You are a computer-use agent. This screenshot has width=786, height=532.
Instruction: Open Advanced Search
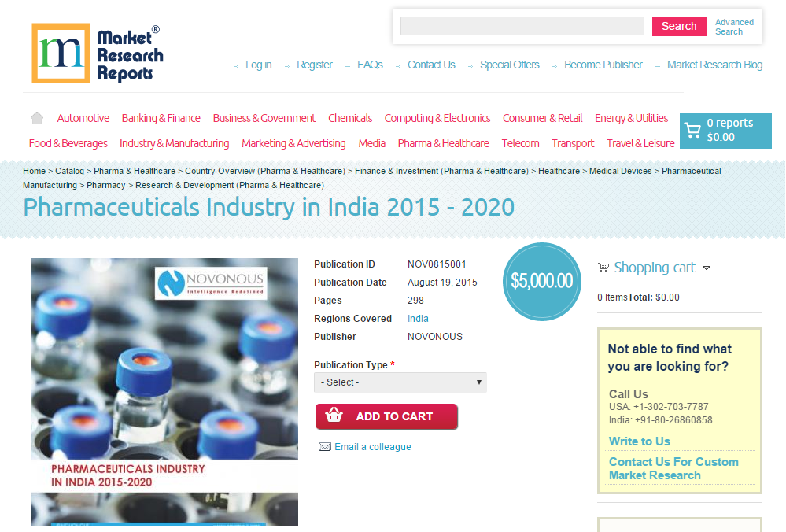pyautogui.click(x=734, y=27)
